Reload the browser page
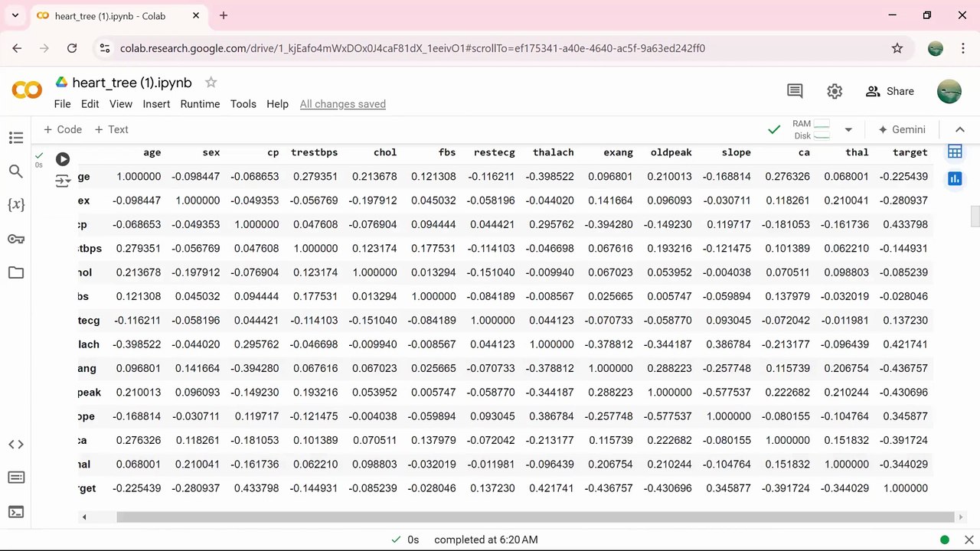980x551 pixels. tap(72, 48)
